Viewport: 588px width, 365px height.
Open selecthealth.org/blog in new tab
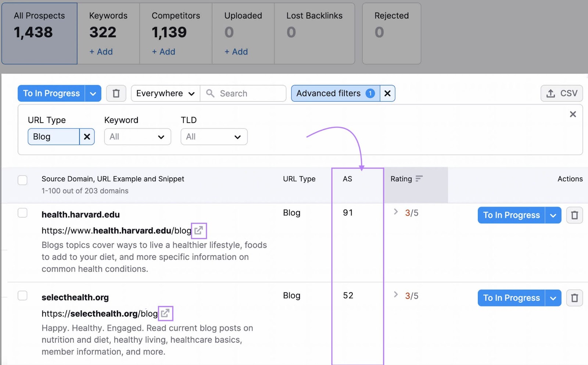point(165,313)
